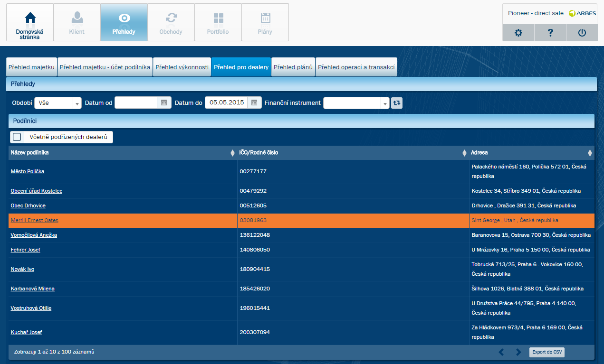The image size is (604, 364).
Task: Enable Včetně podřízených dealerů checkbox
Action: 17,137
